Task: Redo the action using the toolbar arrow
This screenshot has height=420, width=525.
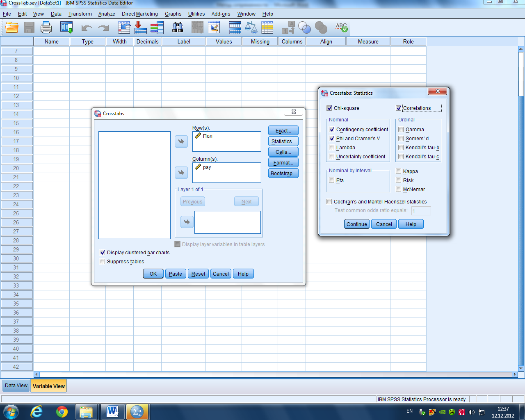Action: pos(103,28)
